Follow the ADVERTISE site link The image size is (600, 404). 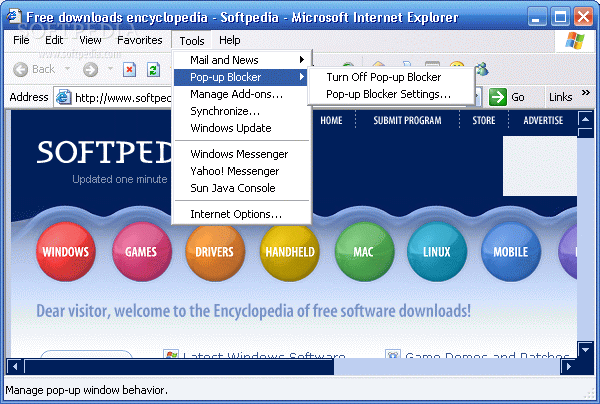[543, 121]
